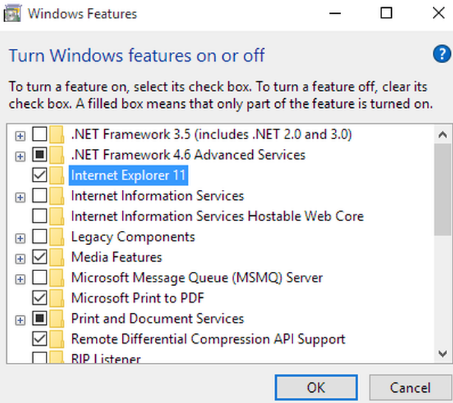
Task: Expand the .NET Framework 4.6 Advanced Services node
Action: (20, 156)
